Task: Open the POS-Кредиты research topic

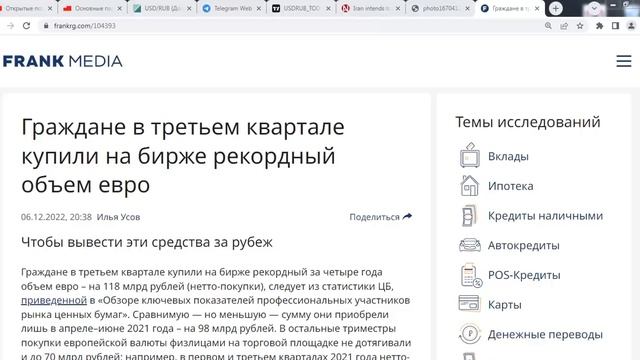Action: point(524,275)
